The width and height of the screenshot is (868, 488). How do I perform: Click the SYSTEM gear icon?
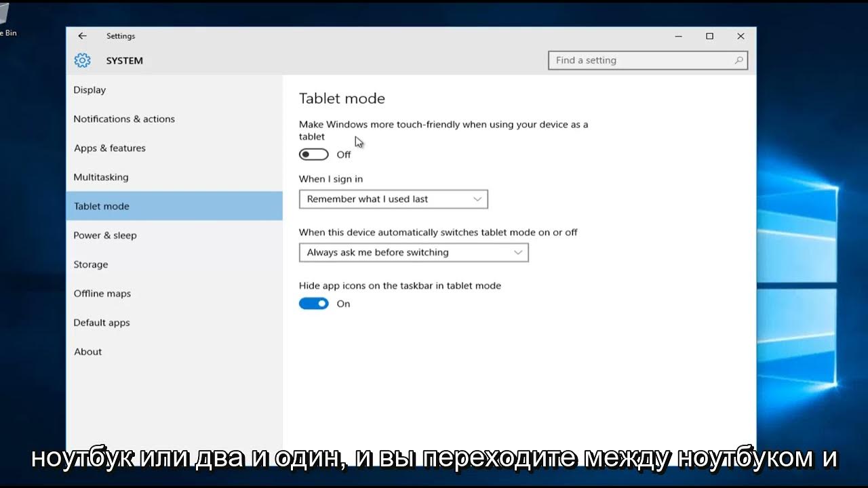pyautogui.click(x=82, y=60)
